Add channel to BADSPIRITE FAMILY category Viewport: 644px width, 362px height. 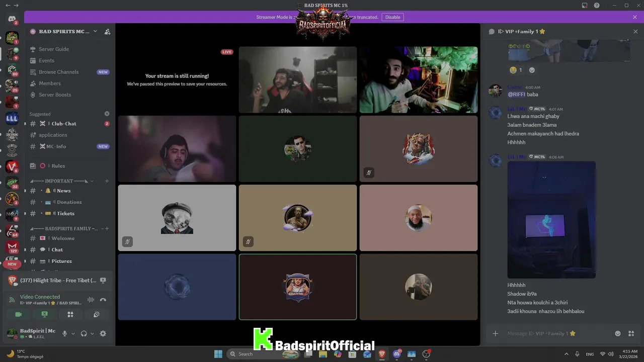click(x=107, y=229)
